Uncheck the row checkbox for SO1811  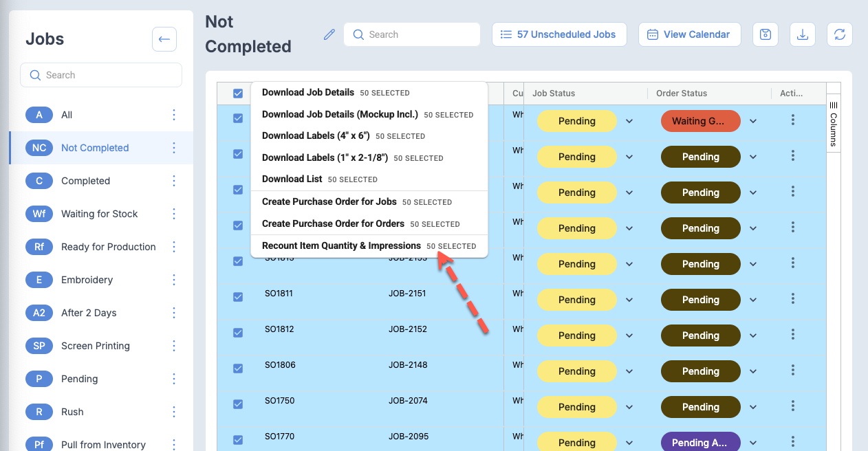[x=238, y=297]
